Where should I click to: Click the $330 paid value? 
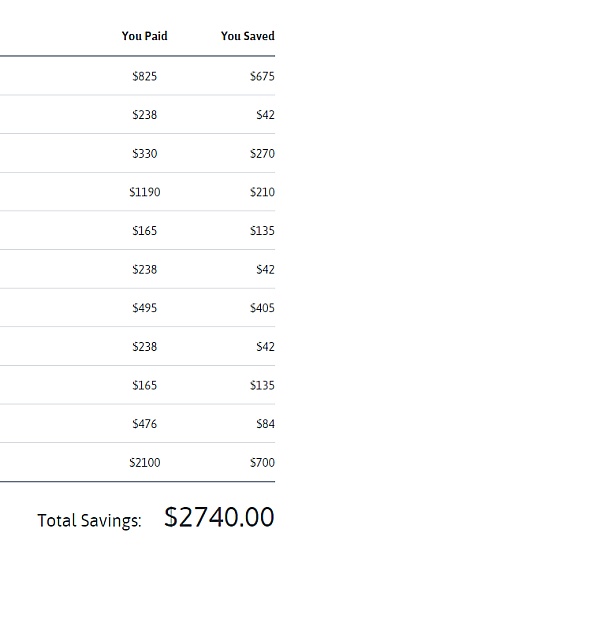tap(144, 154)
